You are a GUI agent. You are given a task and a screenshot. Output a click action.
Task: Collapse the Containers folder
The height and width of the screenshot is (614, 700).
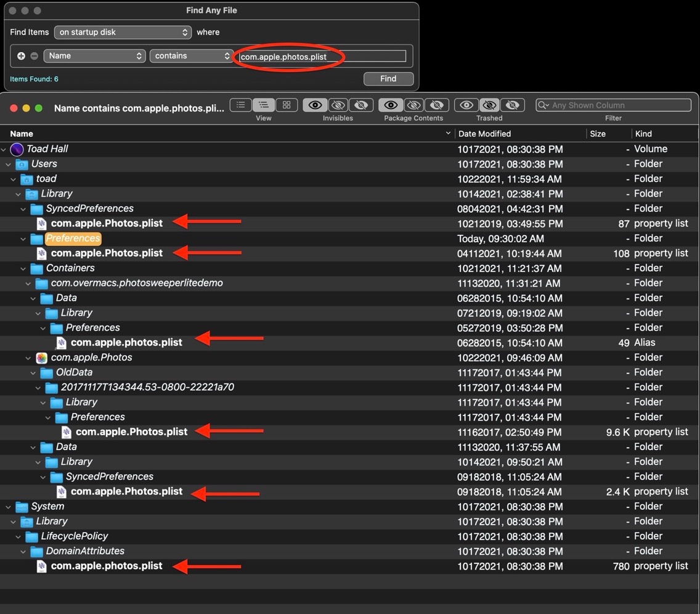[x=23, y=268]
